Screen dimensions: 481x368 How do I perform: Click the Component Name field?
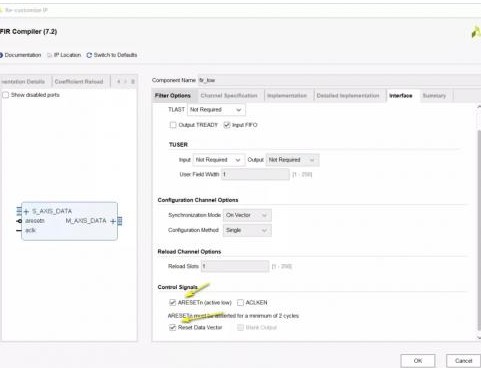[339, 80]
